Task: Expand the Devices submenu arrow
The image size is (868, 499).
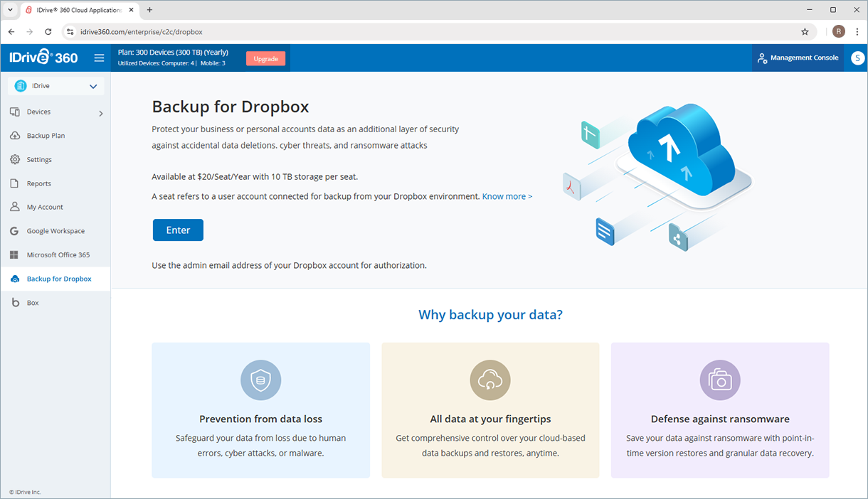Action: click(x=101, y=113)
